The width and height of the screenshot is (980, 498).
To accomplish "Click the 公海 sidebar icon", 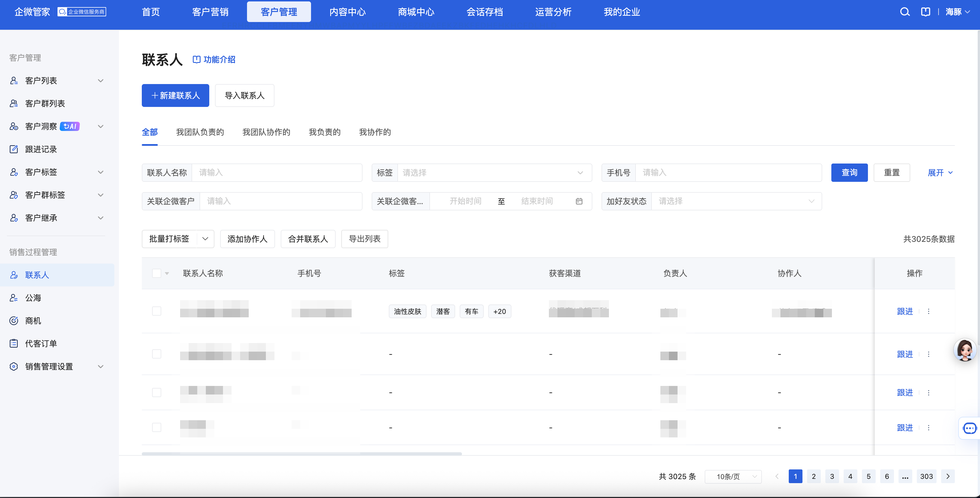I will (x=14, y=298).
